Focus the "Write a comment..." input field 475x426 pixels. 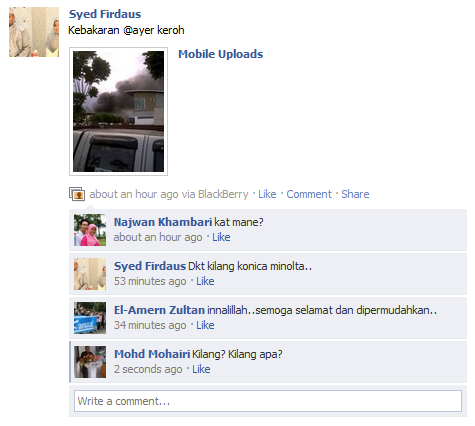pos(268,401)
